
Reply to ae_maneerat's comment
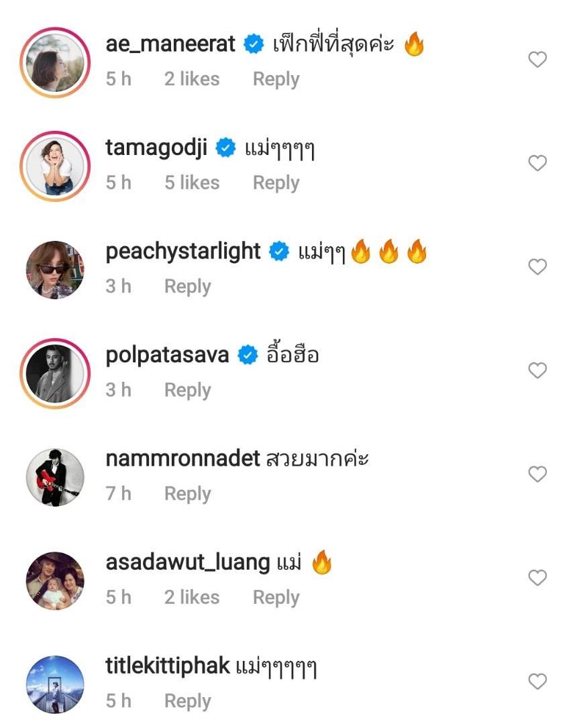point(276,79)
